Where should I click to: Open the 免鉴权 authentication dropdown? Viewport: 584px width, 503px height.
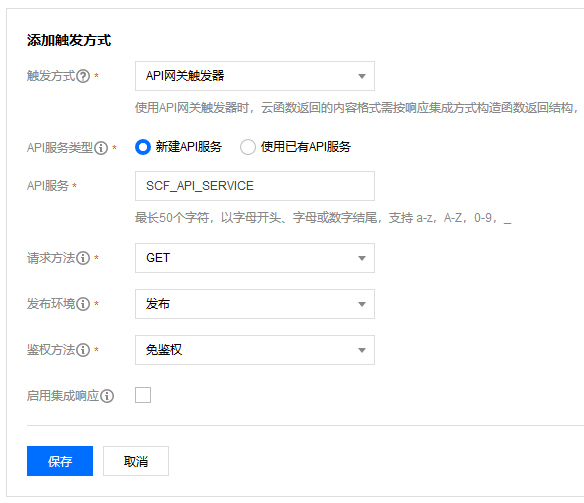pyautogui.click(x=255, y=350)
